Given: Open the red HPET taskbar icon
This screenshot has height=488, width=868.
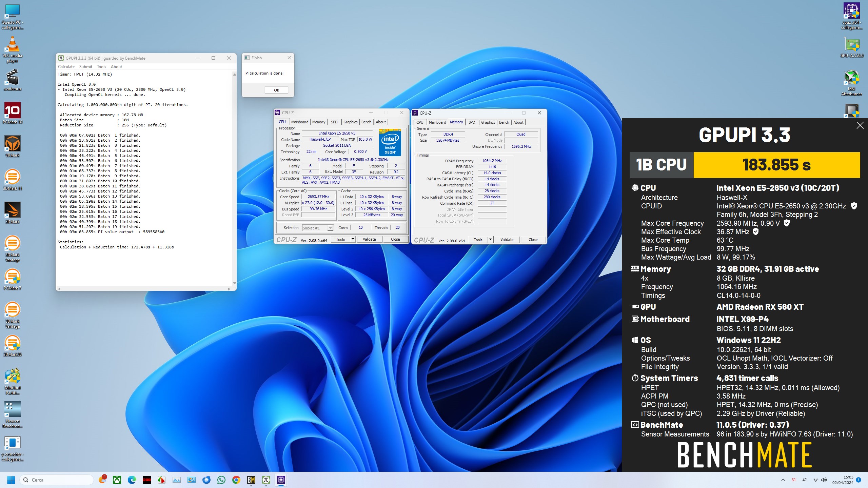Looking at the screenshot, I should (147, 480).
